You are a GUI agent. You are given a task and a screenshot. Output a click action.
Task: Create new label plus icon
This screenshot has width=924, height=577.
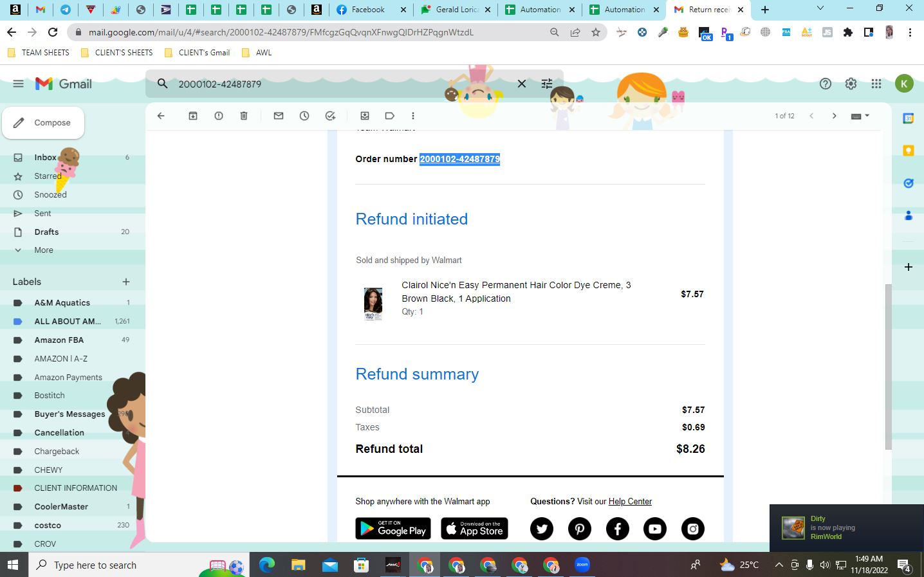click(x=126, y=282)
